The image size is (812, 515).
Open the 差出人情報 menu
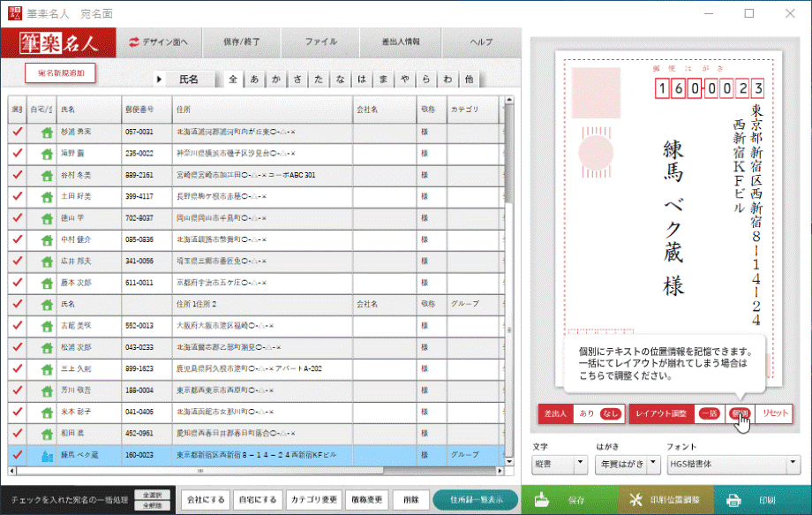point(401,42)
